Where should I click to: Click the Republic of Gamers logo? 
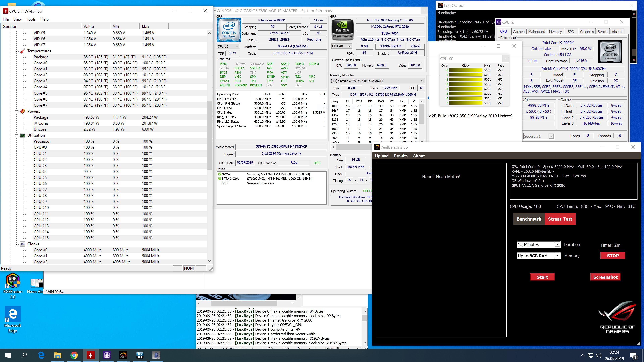coord(617,317)
